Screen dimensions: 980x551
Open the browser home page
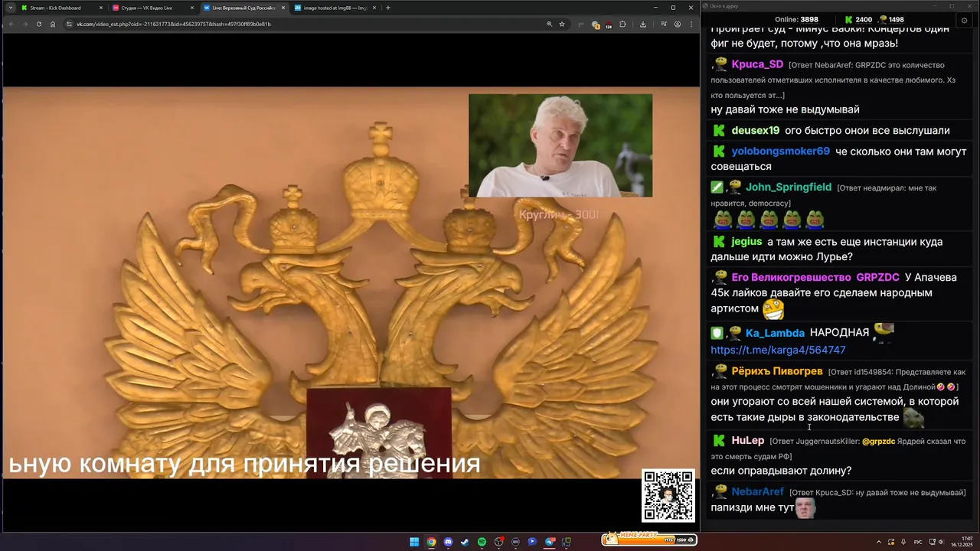pos(53,24)
